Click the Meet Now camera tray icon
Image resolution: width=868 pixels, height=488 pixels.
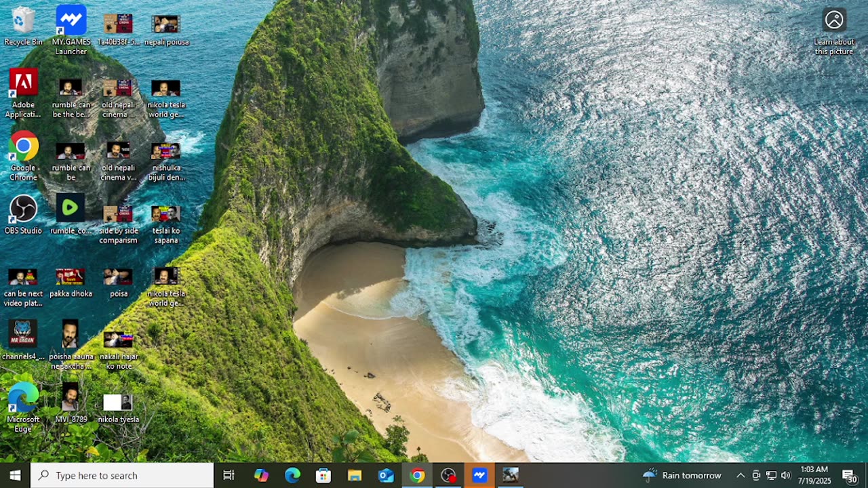click(756, 475)
